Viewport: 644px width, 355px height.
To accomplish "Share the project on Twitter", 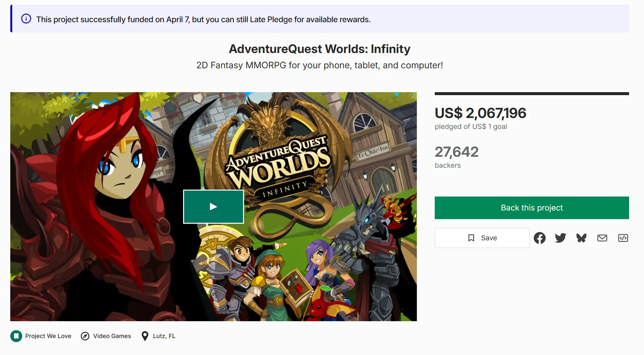I will point(561,238).
